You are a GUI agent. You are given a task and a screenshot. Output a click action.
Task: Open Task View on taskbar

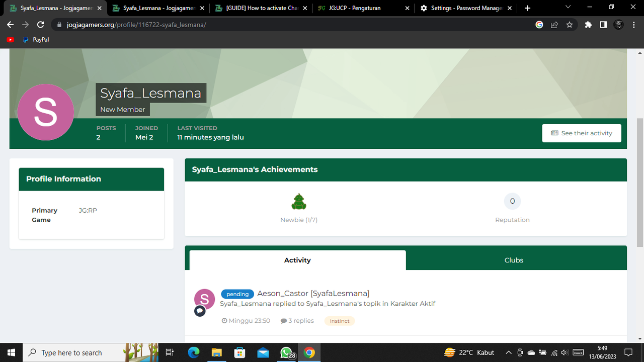[170, 352]
